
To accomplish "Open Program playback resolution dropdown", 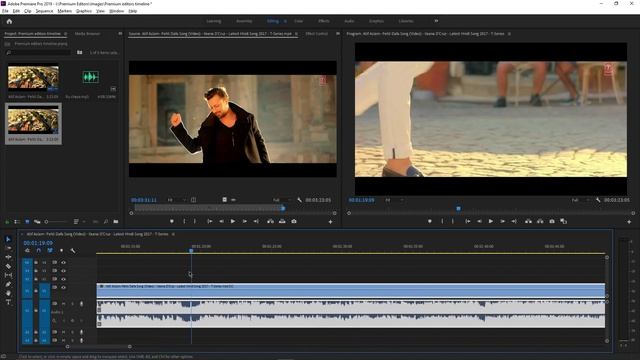I will tap(581, 200).
